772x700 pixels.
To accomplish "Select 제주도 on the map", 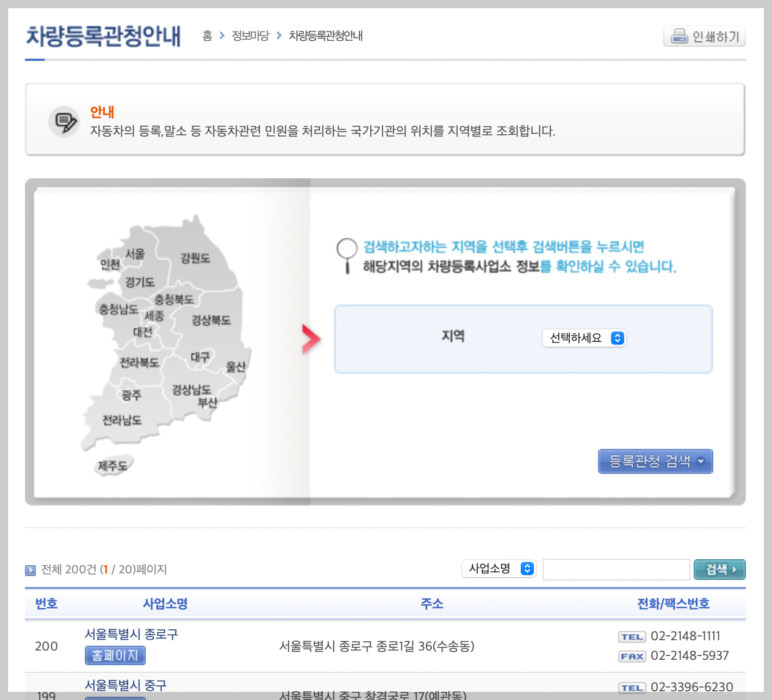I will pos(113,466).
